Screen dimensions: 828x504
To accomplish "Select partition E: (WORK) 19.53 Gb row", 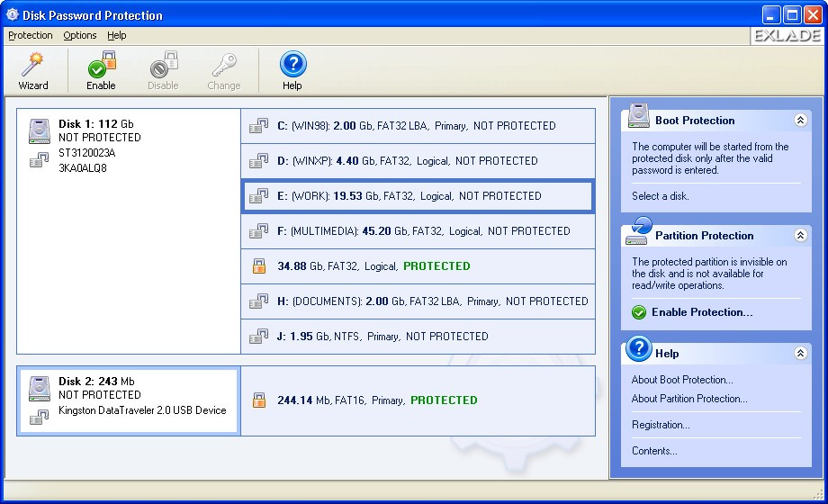I will click(x=418, y=196).
